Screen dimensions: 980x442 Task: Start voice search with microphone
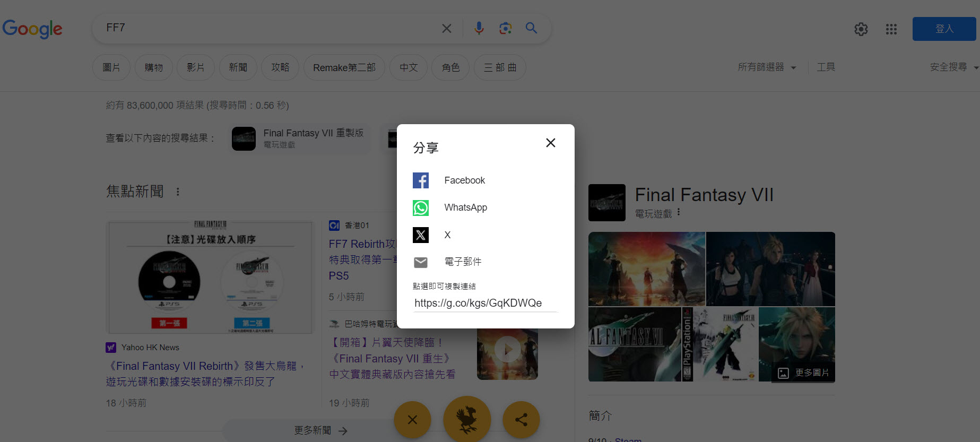pos(479,28)
